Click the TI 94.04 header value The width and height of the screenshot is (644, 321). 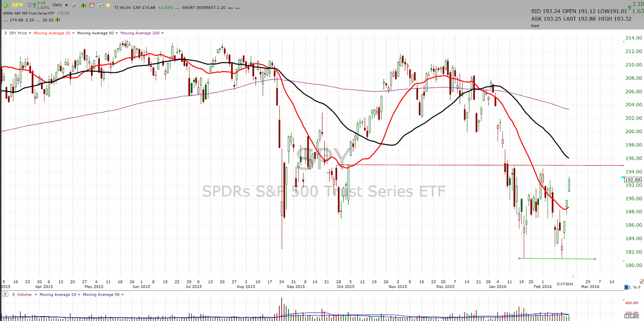click(x=122, y=8)
